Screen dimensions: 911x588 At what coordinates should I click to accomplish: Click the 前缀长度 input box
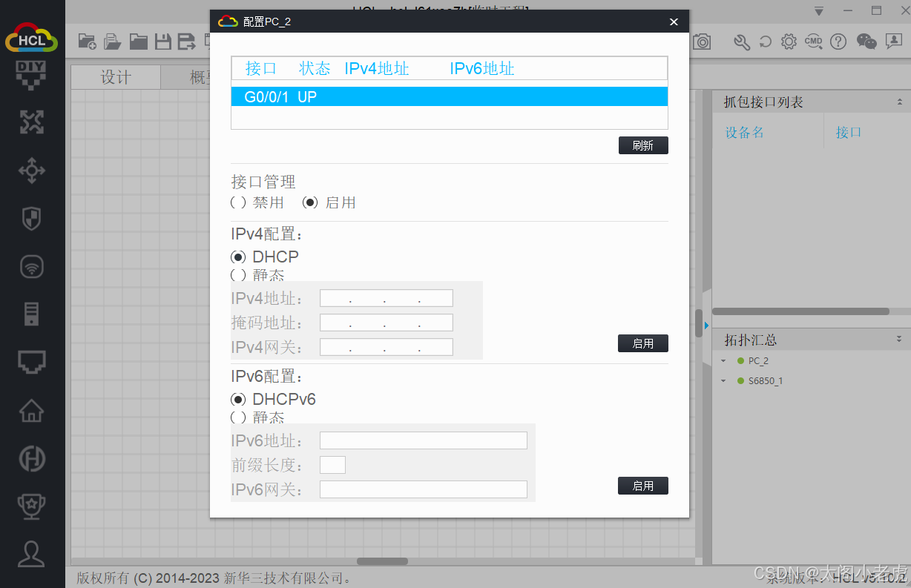tap(332, 465)
